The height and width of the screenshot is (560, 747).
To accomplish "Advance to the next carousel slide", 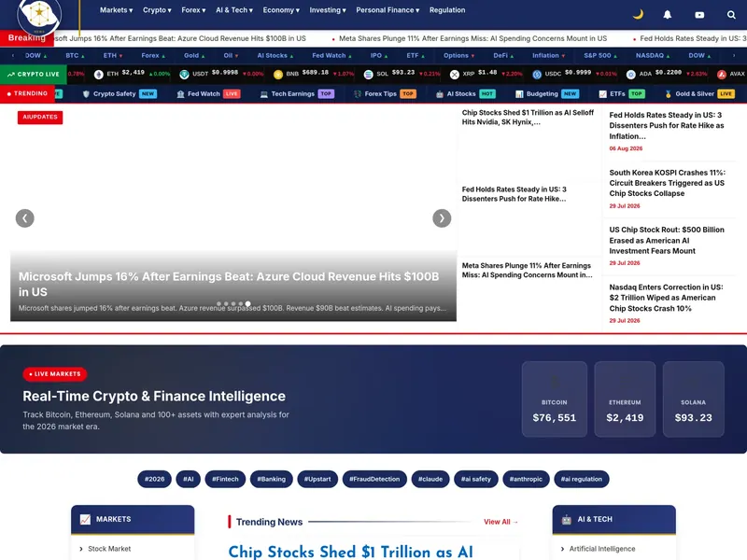I will tap(442, 218).
